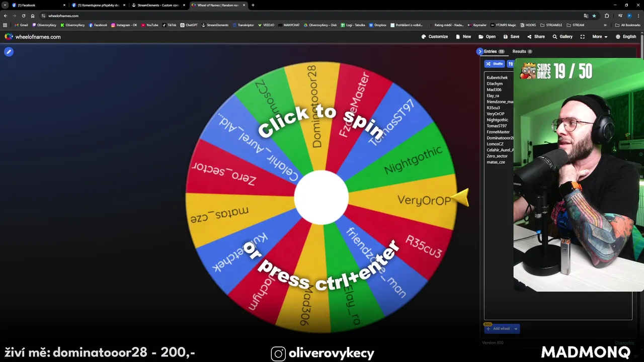Sort the entries alphabetically
The height and width of the screenshot is (362, 644).
(x=510, y=64)
